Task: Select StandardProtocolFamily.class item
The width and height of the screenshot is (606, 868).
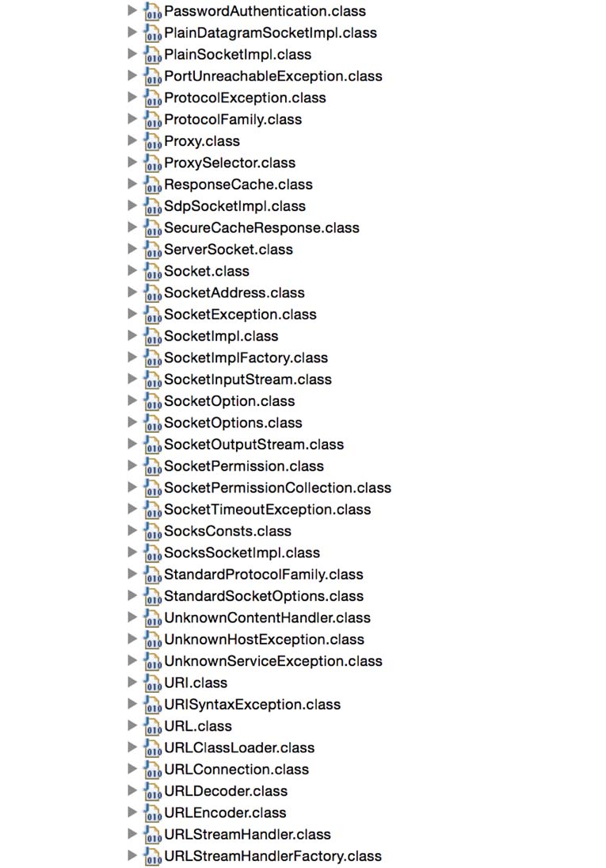Action: tap(264, 575)
